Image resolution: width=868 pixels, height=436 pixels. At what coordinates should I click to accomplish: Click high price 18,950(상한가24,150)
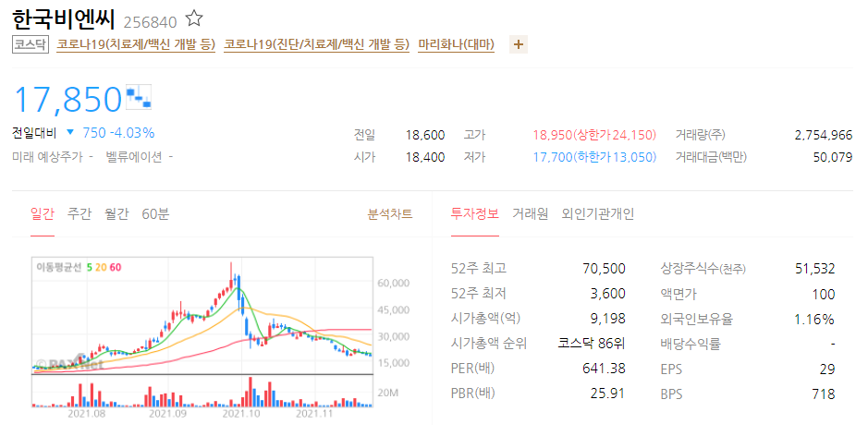pyautogui.click(x=594, y=135)
